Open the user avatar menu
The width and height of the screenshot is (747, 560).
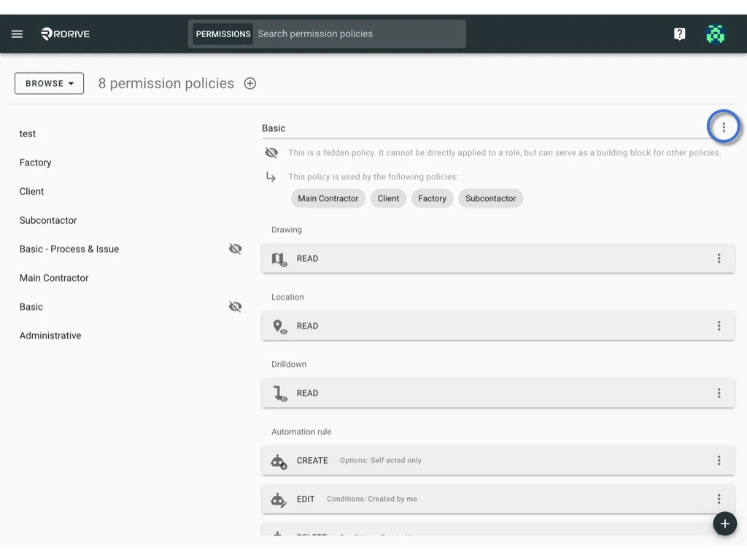pos(716,33)
